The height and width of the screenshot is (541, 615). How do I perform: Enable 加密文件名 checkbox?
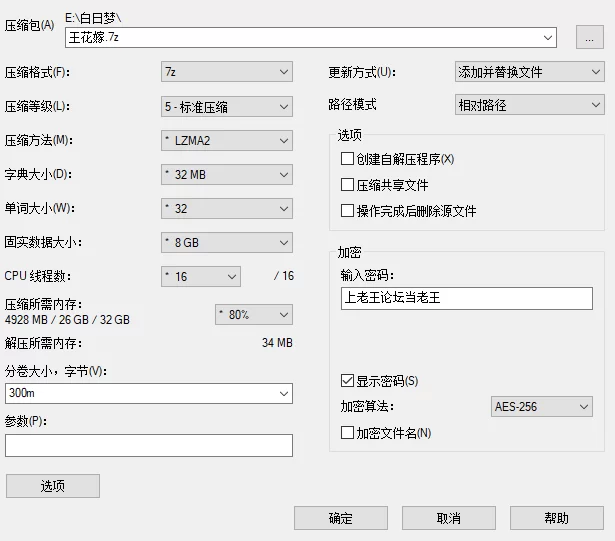click(x=347, y=433)
